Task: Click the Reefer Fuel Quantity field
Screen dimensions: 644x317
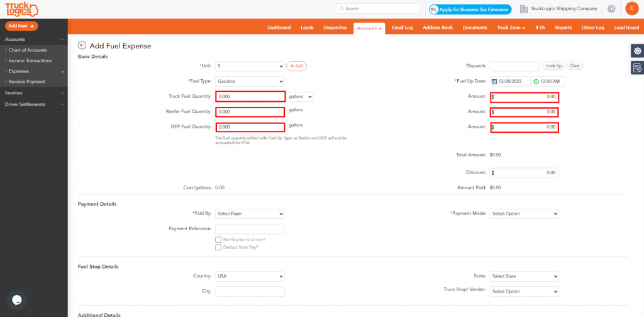Action: point(250,112)
